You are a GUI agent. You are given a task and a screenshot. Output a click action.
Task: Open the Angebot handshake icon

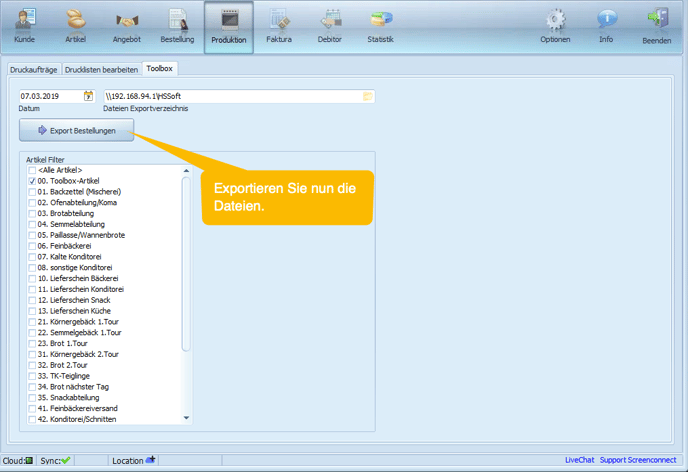click(x=127, y=20)
